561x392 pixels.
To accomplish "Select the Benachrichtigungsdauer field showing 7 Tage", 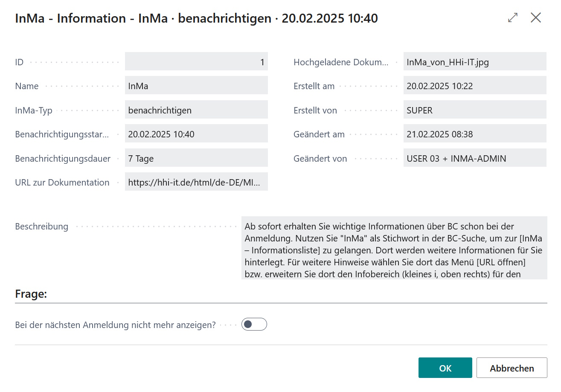I will pyautogui.click(x=196, y=158).
